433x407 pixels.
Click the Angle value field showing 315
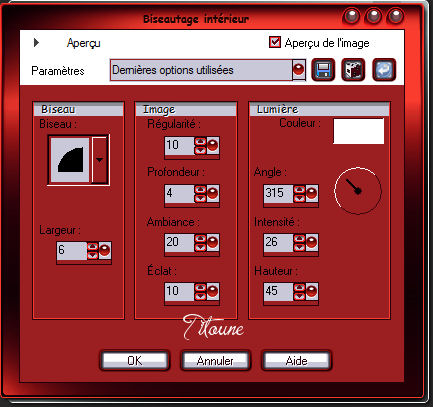pos(279,193)
